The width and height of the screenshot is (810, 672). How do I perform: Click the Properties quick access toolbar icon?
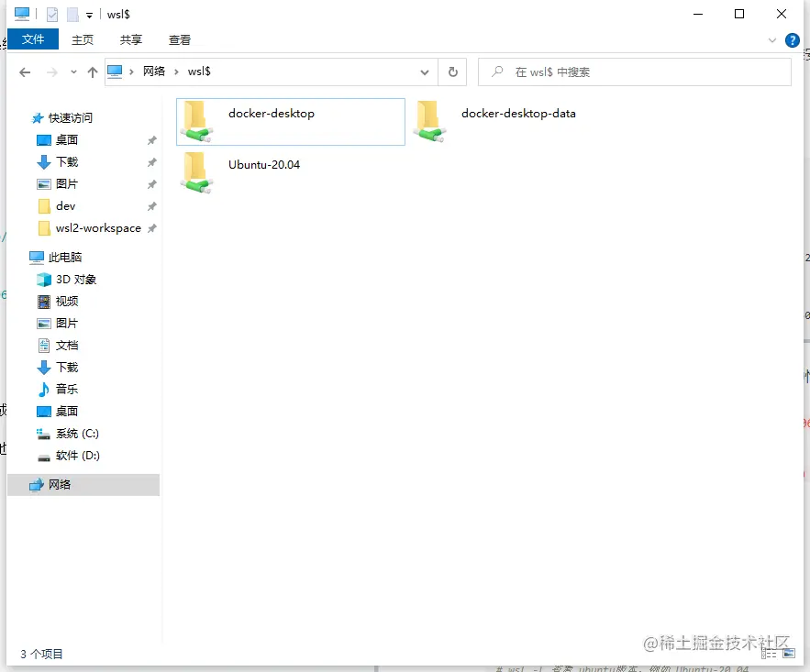click(x=52, y=15)
